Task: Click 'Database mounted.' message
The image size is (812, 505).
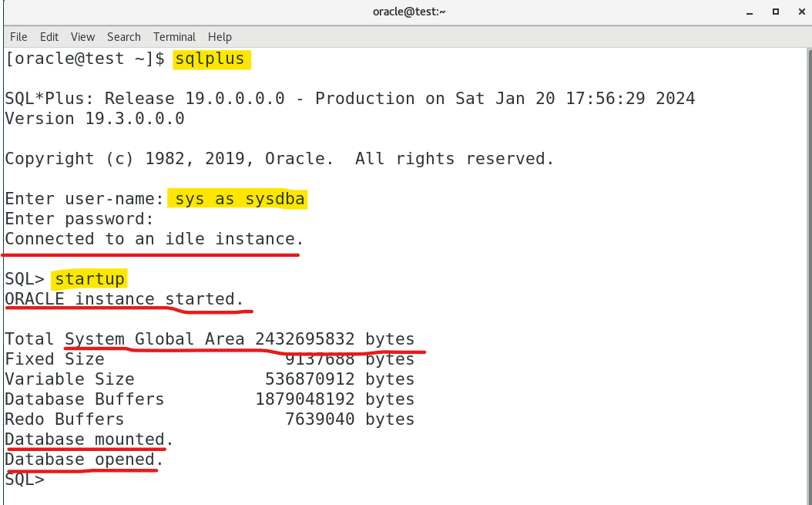Action: pos(89,439)
